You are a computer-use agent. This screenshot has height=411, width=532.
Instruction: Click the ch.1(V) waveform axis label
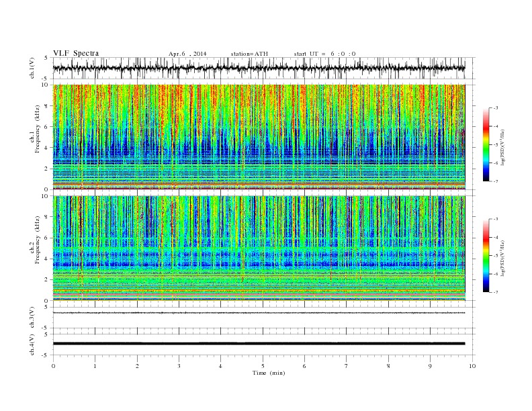tap(32, 68)
